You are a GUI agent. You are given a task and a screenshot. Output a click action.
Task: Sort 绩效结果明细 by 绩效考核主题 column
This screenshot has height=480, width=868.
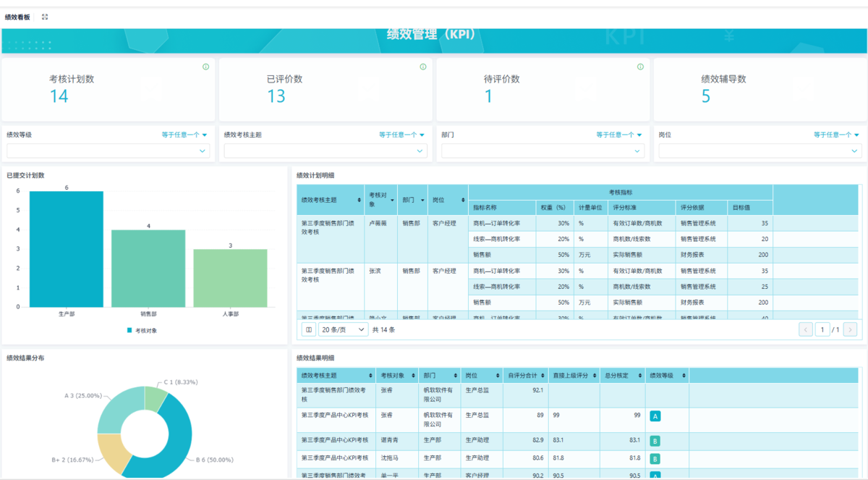point(371,376)
